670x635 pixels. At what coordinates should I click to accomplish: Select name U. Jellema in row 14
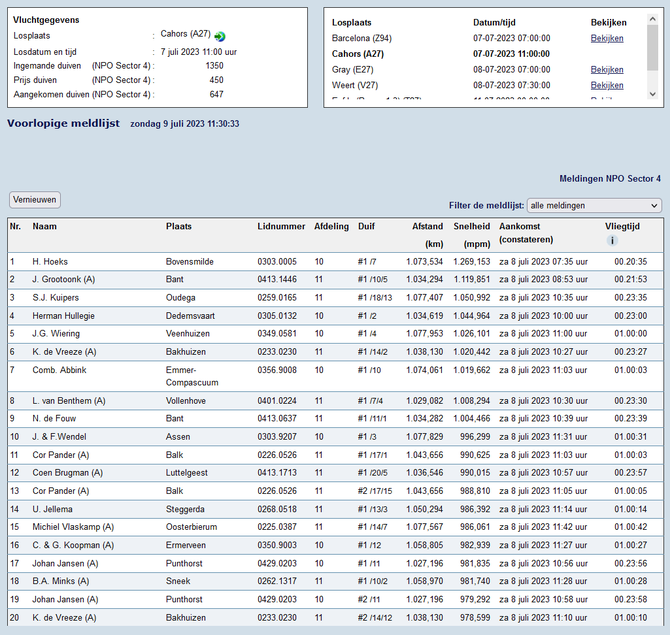[x=53, y=509]
